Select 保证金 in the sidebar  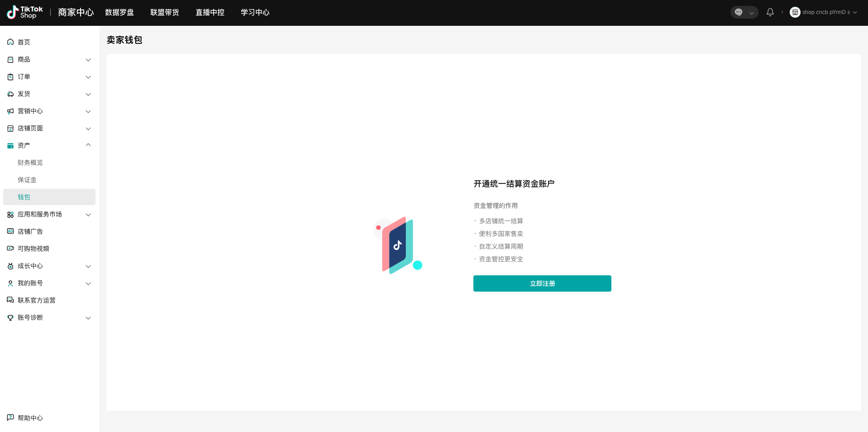click(27, 180)
